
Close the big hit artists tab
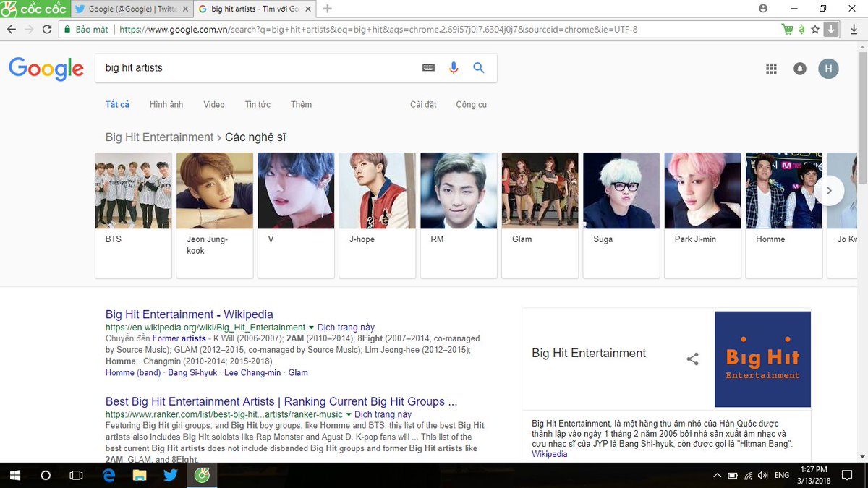[309, 9]
